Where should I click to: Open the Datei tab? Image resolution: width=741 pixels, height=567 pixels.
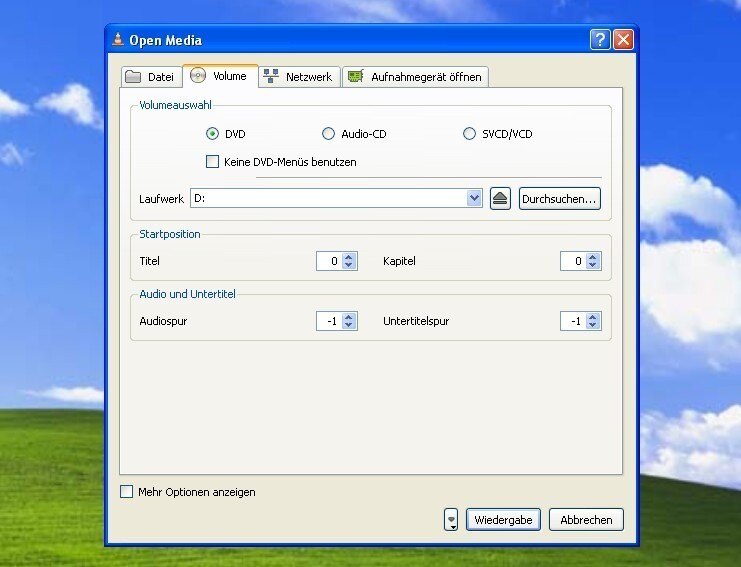[x=150, y=77]
